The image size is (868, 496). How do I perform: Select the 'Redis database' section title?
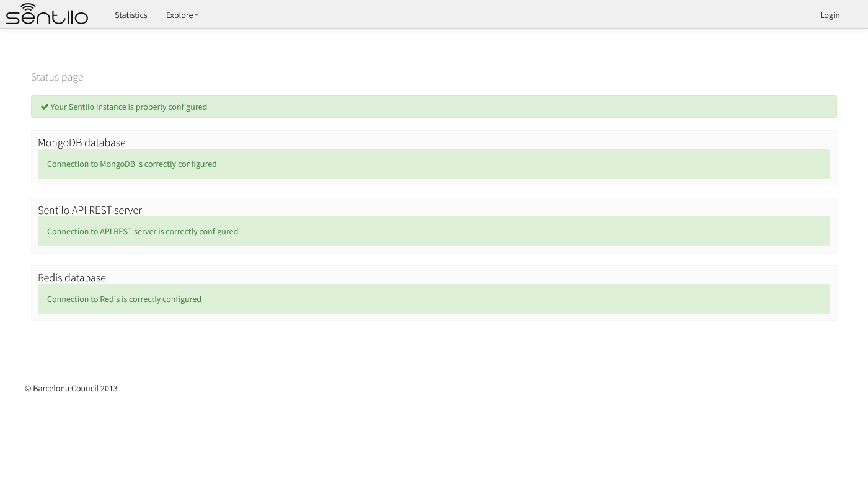[72, 278]
